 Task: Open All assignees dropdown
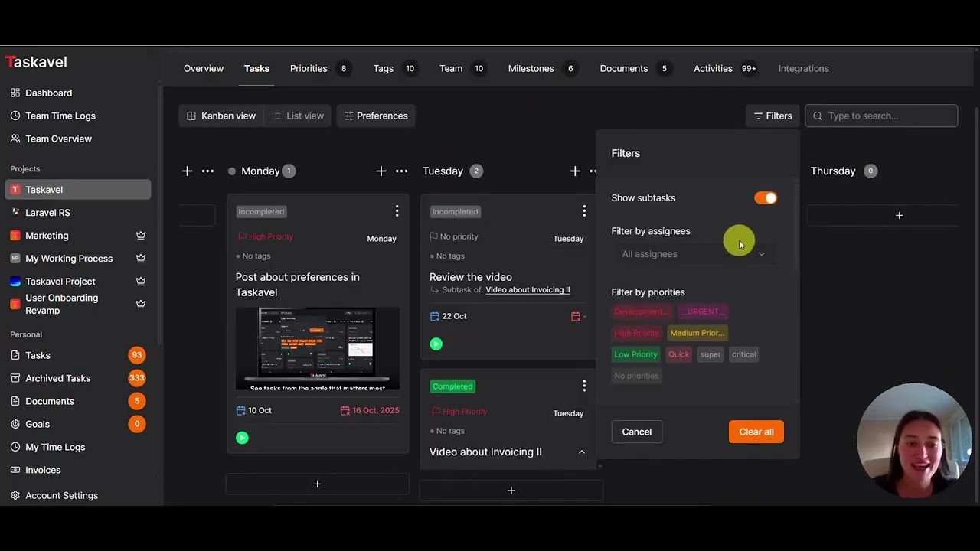pos(693,254)
